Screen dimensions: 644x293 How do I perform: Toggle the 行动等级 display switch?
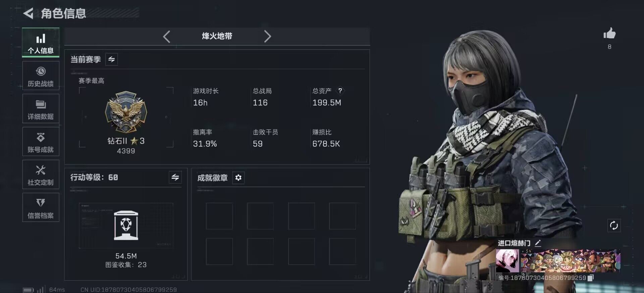coord(175,177)
